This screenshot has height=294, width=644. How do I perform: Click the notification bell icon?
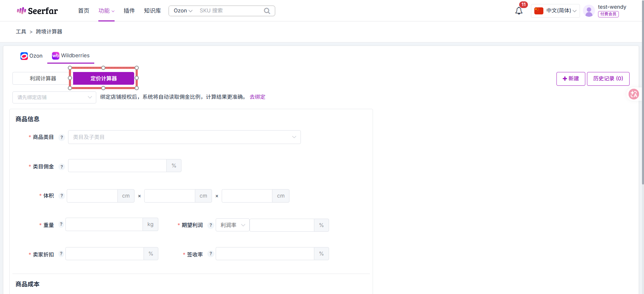coord(519,11)
